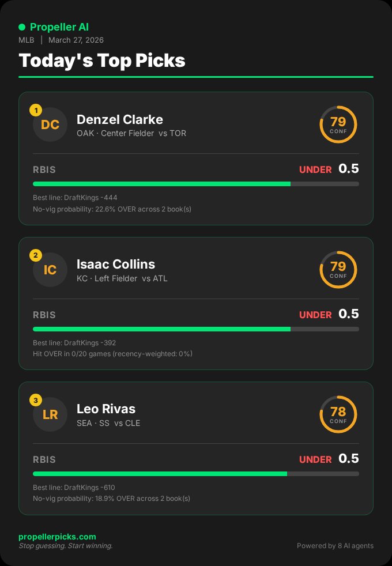Click Isaac Collins' 79 confidence ring
The height and width of the screenshot is (566, 392).
[338, 270]
